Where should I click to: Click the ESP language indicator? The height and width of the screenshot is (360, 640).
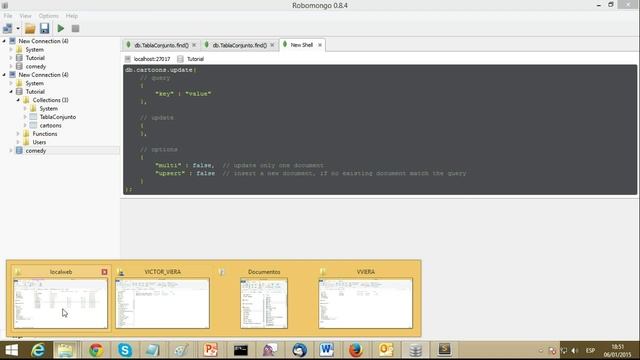(590, 351)
